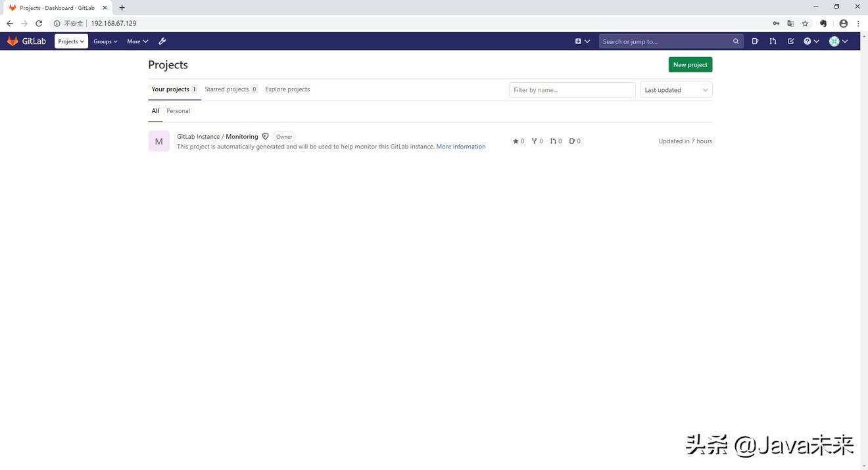
Task: Open the user avatar dropdown menu
Action: (x=838, y=41)
